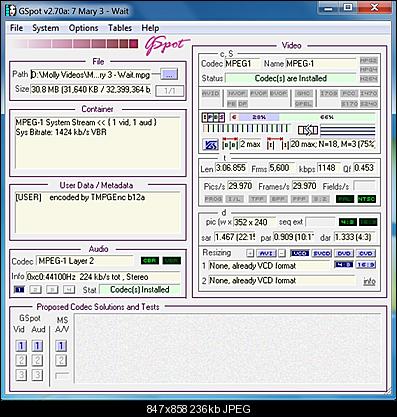Open the Help menu

pyautogui.click(x=150, y=28)
